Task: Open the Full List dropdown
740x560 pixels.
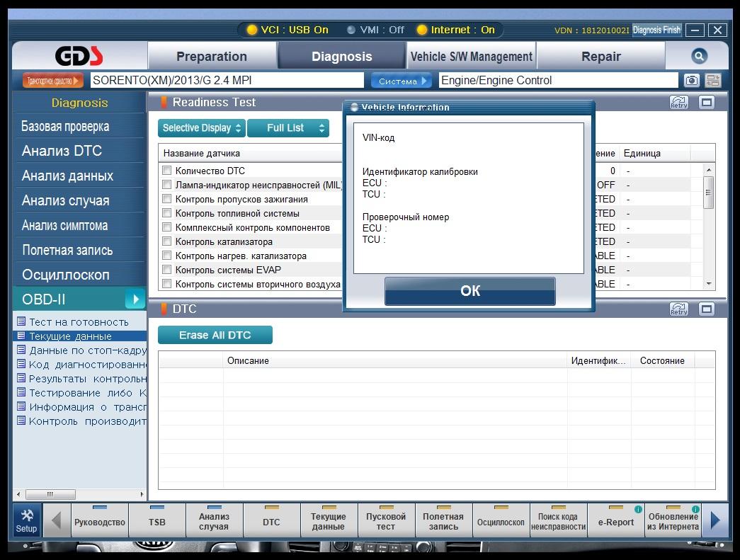Action: (288, 128)
